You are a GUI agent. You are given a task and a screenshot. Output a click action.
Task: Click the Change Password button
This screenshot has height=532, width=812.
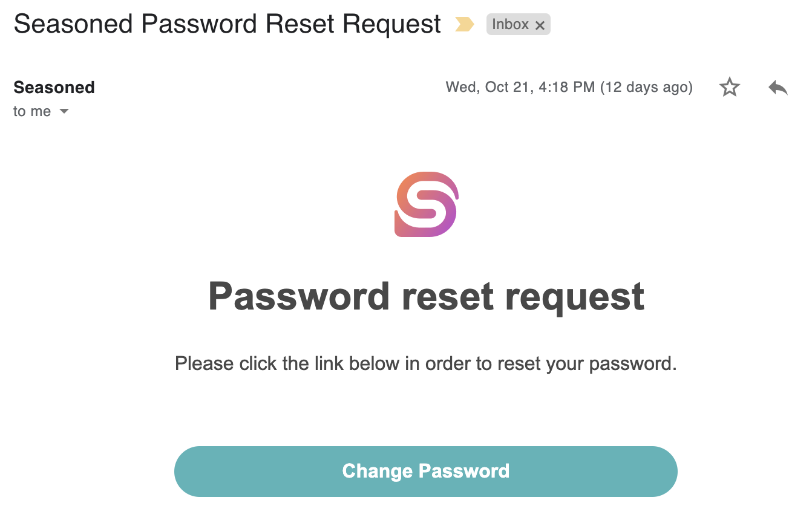[x=426, y=472]
